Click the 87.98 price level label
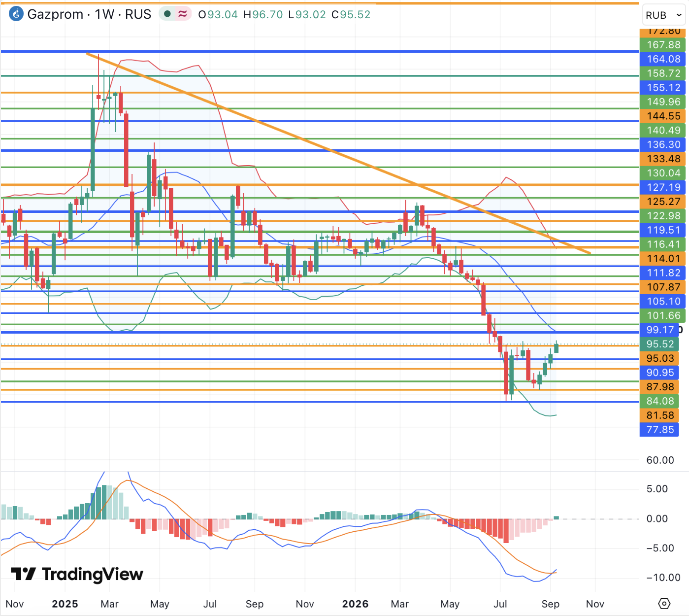 (x=659, y=387)
